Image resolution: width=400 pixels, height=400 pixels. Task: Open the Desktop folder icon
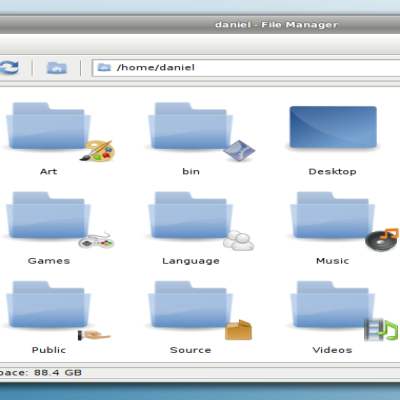tap(333, 127)
